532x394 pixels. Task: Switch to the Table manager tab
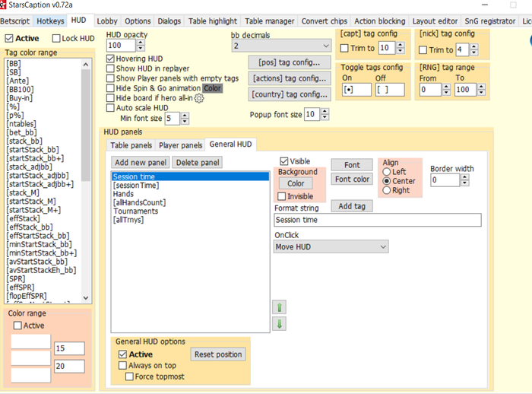click(270, 21)
